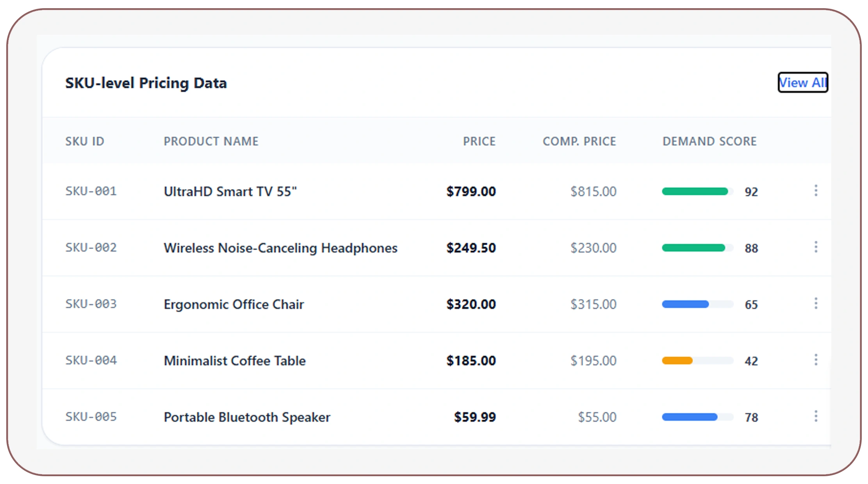Click the SKU-level Pricing Data heading

[x=146, y=83]
